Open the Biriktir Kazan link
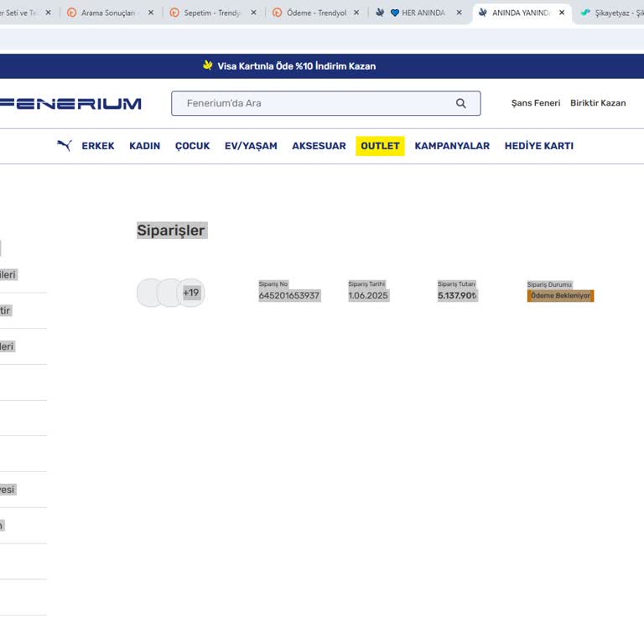 point(598,103)
